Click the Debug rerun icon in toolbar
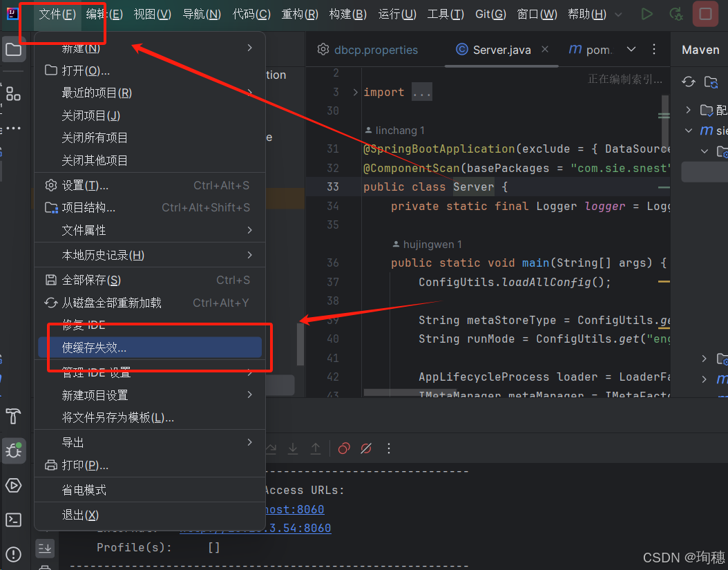Image resolution: width=728 pixels, height=570 pixels. tap(676, 14)
